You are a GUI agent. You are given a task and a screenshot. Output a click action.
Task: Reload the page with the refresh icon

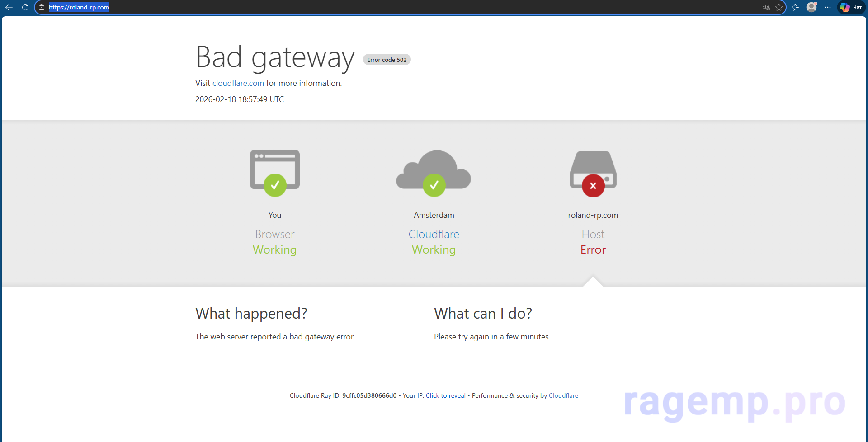(25, 7)
